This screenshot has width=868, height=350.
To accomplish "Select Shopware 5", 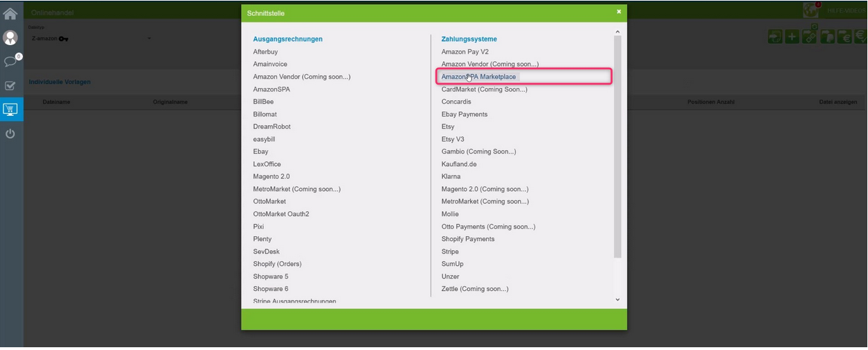I will coord(271,277).
